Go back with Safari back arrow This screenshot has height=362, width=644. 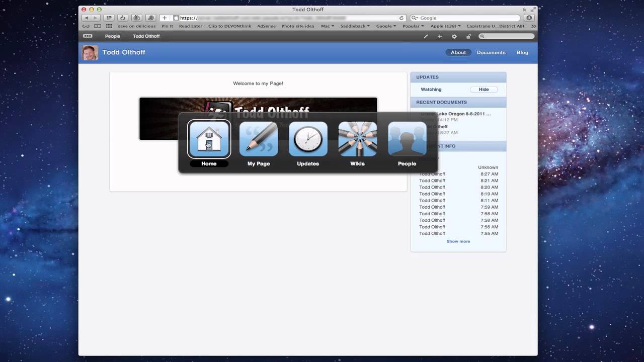[87, 18]
